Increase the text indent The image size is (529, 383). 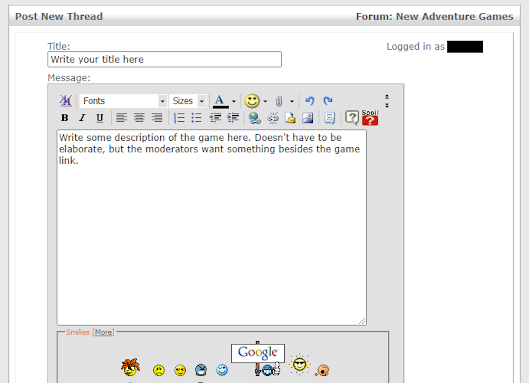tap(233, 118)
